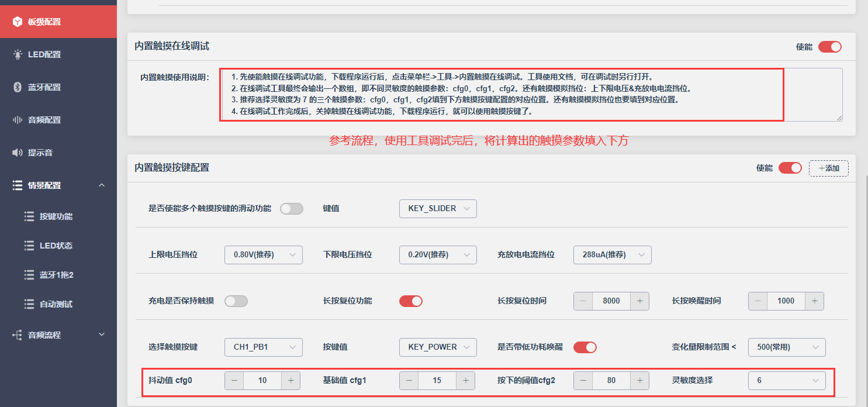Collapse the 情景配置 menu chevron
Viewport: 868px width, 407px height.
[102, 185]
